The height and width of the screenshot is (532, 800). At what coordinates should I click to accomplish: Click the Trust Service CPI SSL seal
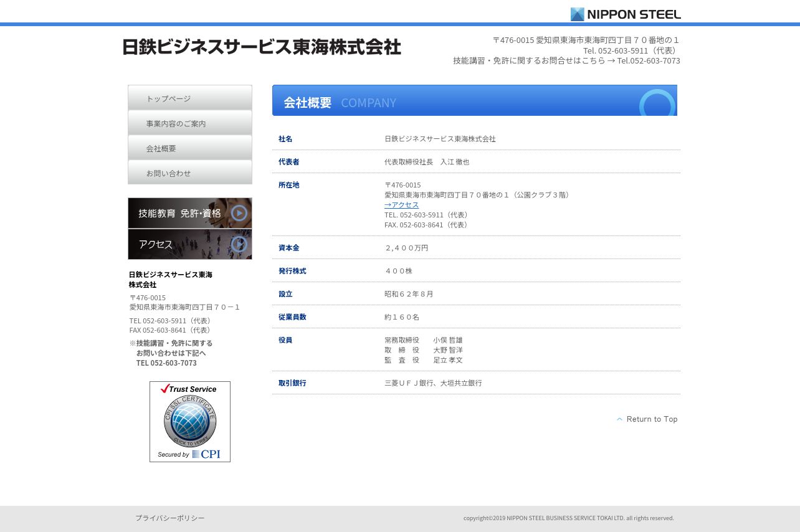click(190, 422)
